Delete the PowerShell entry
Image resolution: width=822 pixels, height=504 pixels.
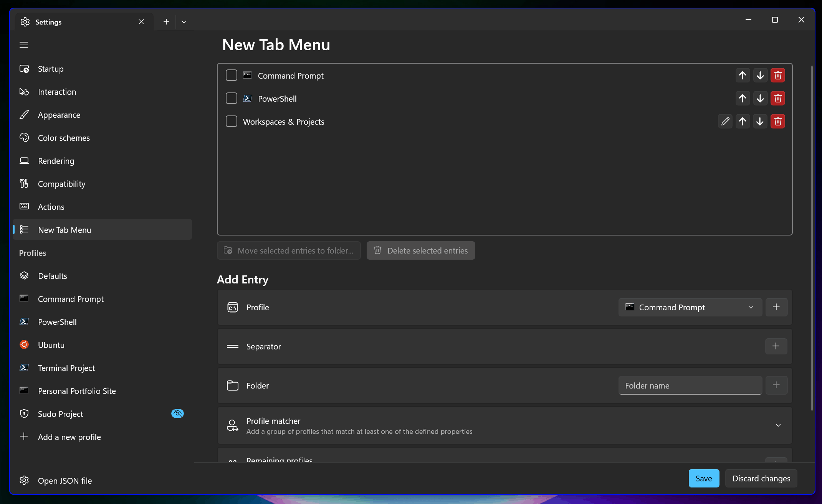(778, 99)
